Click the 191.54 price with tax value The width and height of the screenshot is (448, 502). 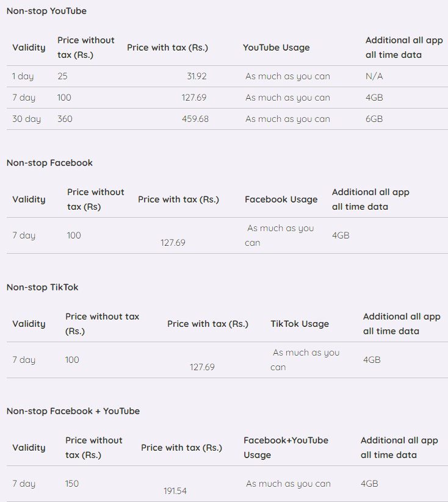(x=175, y=491)
